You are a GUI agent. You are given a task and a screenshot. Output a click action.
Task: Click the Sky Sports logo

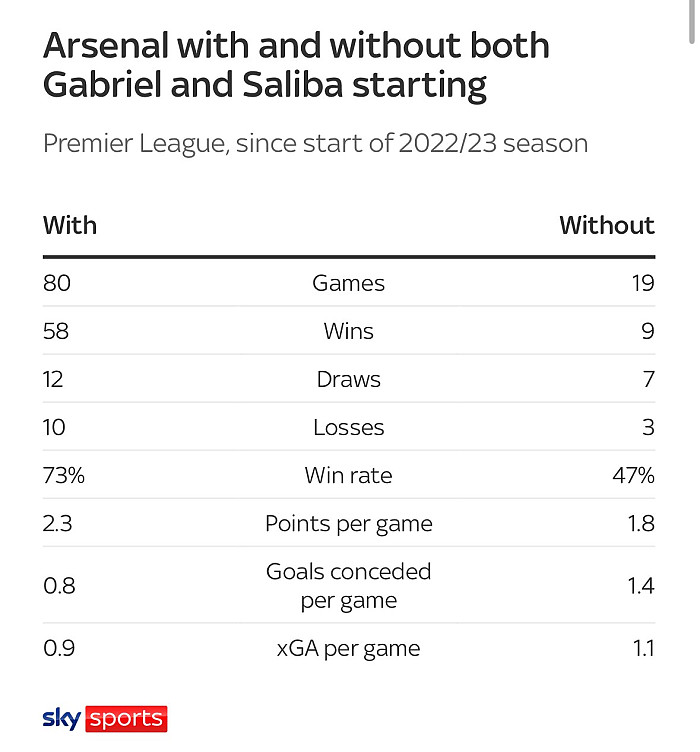coord(104,718)
